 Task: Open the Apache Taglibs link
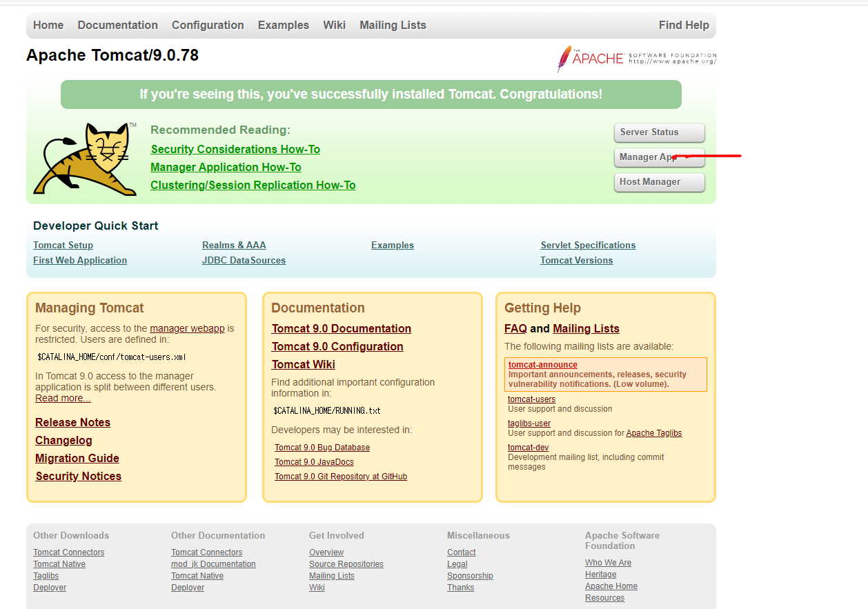(x=653, y=433)
